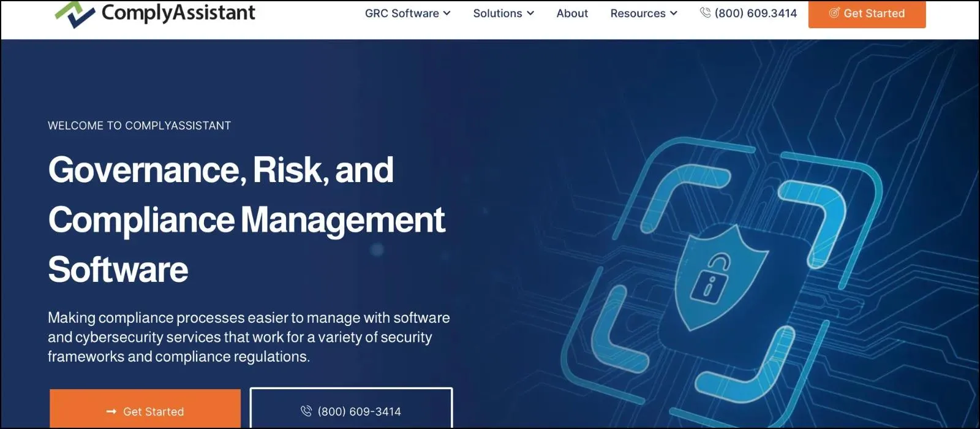This screenshot has height=429, width=980.
Task: Click the Welcome to ComplyAssistant text
Action: point(140,126)
